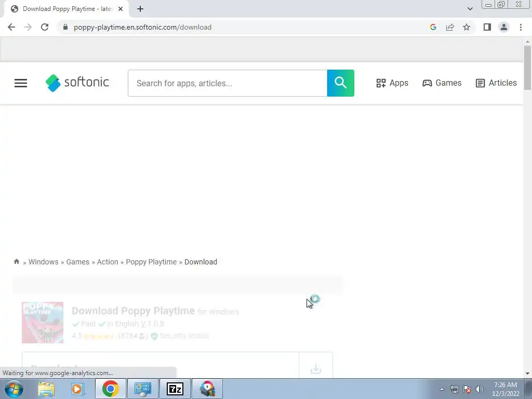Click the colorful box app taskbar icon
This screenshot has width=532, height=399.
(207, 389)
